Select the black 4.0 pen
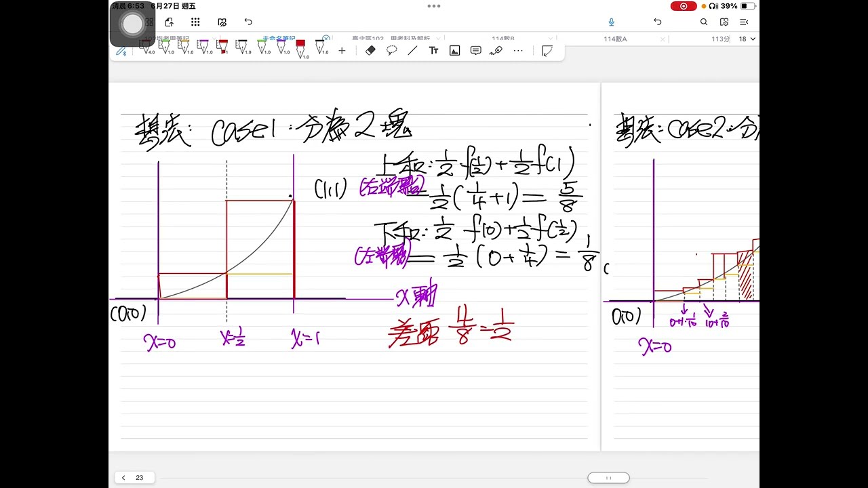The width and height of the screenshot is (868, 488). tap(146, 47)
